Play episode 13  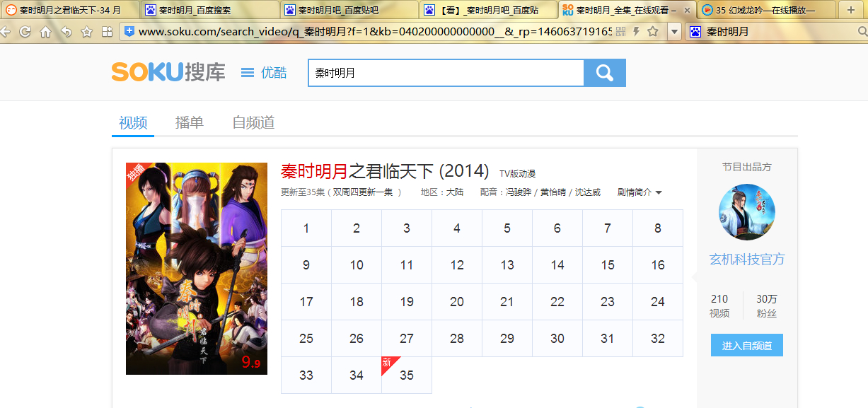tap(507, 265)
